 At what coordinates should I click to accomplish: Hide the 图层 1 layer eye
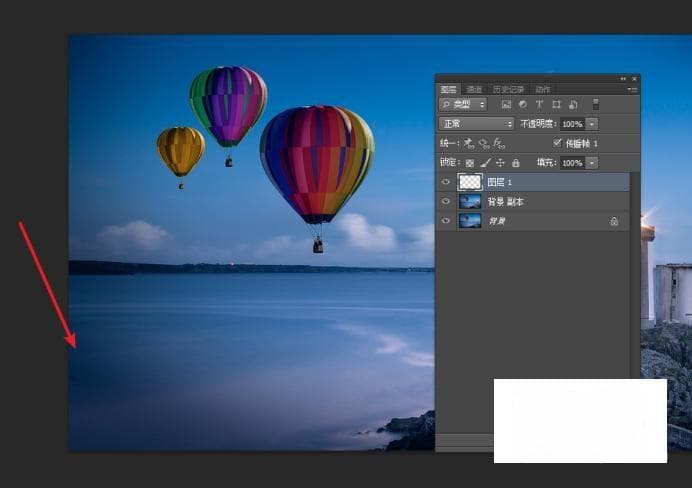tap(446, 182)
